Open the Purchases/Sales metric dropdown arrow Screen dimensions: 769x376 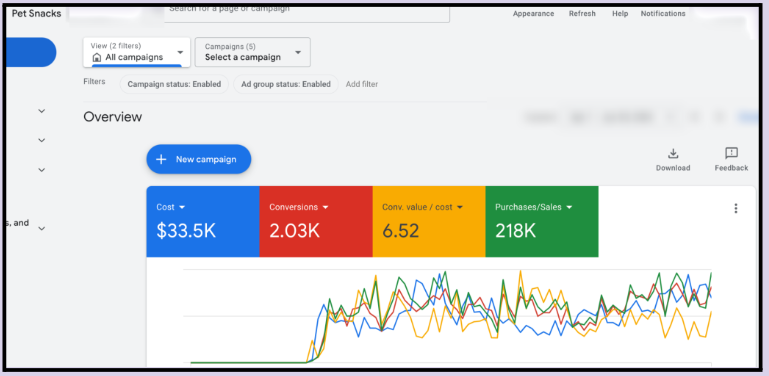click(569, 207)
